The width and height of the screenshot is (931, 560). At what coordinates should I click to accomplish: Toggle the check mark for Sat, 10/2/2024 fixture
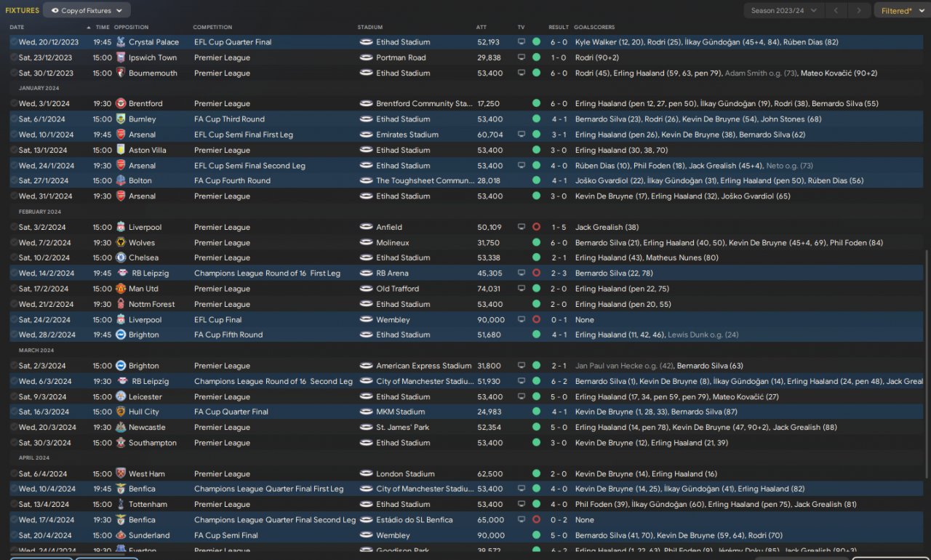pos(14,258)
